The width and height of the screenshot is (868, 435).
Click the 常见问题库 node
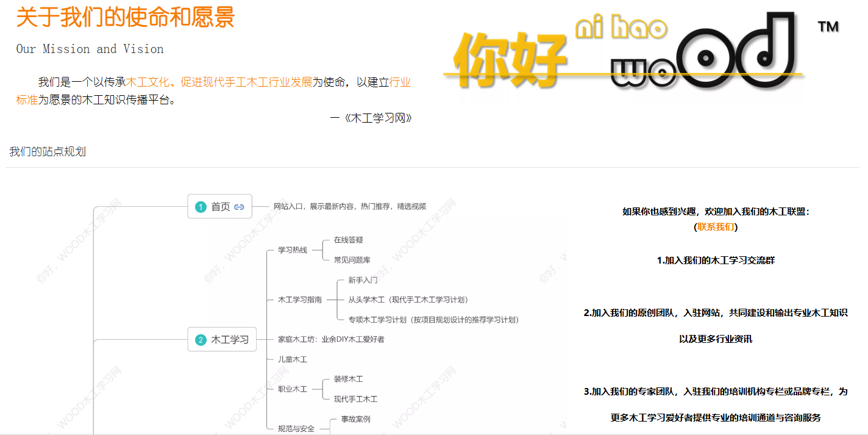[x=352, y=260]
